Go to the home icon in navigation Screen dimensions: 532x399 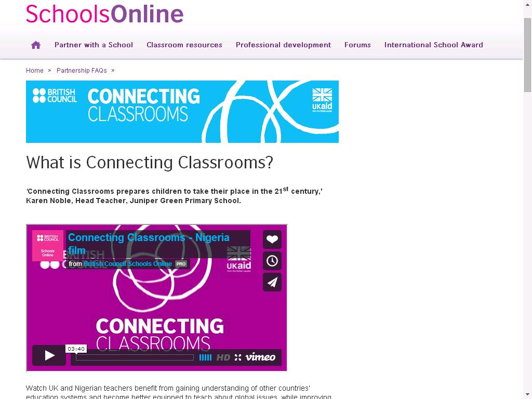[x=36, y=45]
